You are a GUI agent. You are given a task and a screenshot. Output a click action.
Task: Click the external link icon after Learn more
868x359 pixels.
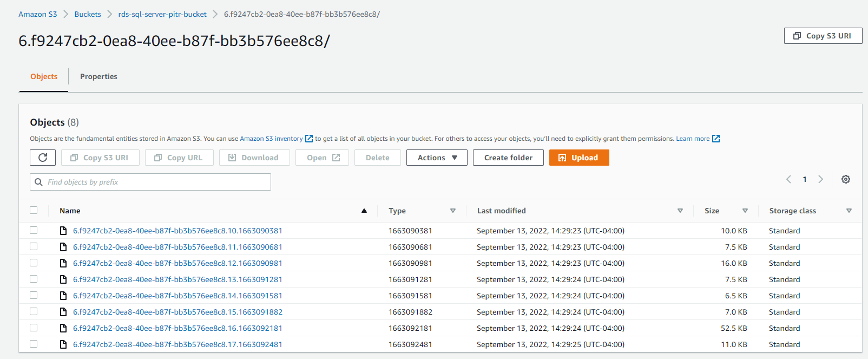tap(716, 139)
